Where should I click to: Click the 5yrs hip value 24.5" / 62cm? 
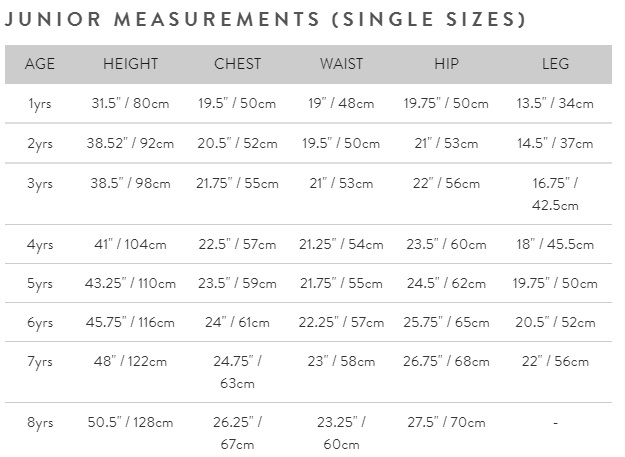tap(446, 283)
